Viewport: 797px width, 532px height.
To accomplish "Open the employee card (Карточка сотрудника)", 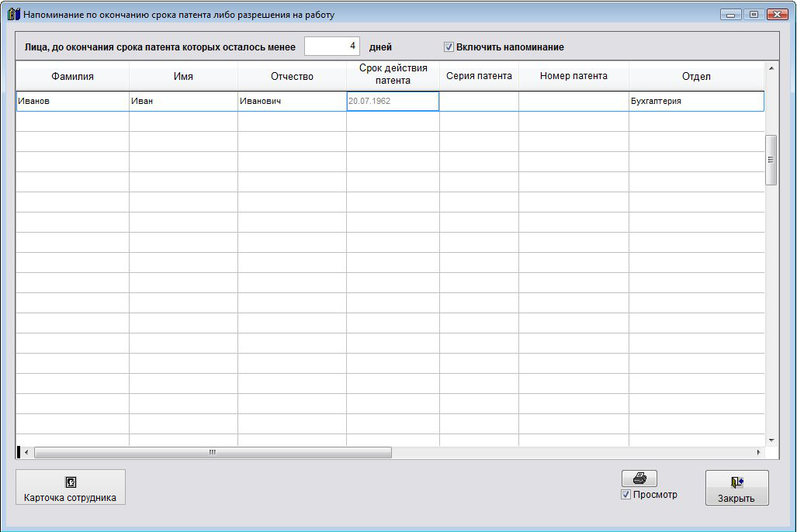I will coord(71,488).
